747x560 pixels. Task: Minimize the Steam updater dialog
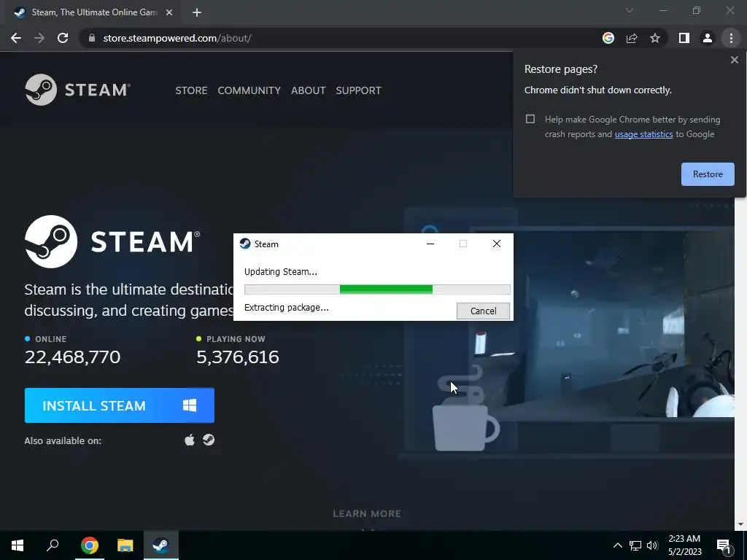430,244
